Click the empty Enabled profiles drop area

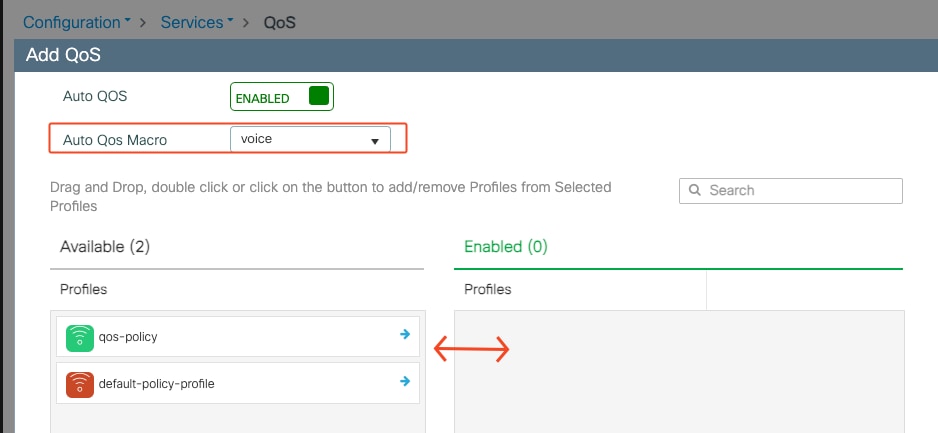680,371
